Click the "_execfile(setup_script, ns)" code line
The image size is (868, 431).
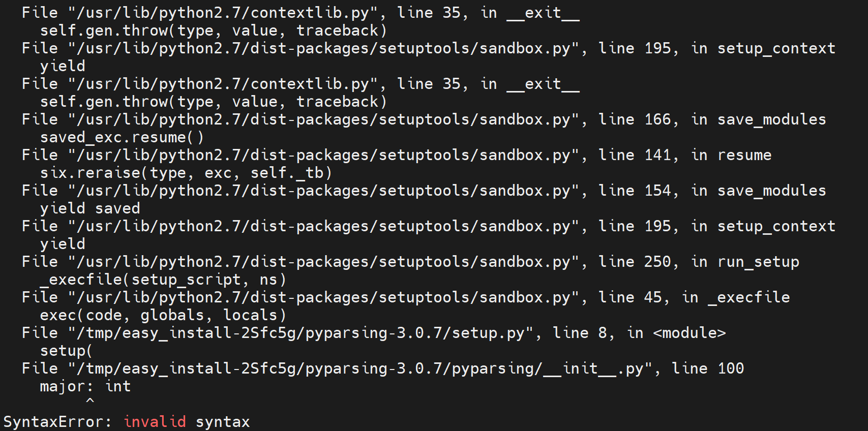pos(163,280)
